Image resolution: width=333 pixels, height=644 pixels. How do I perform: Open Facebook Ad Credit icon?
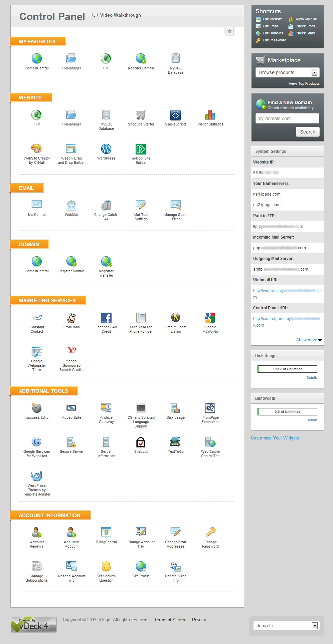pos(106,318)
